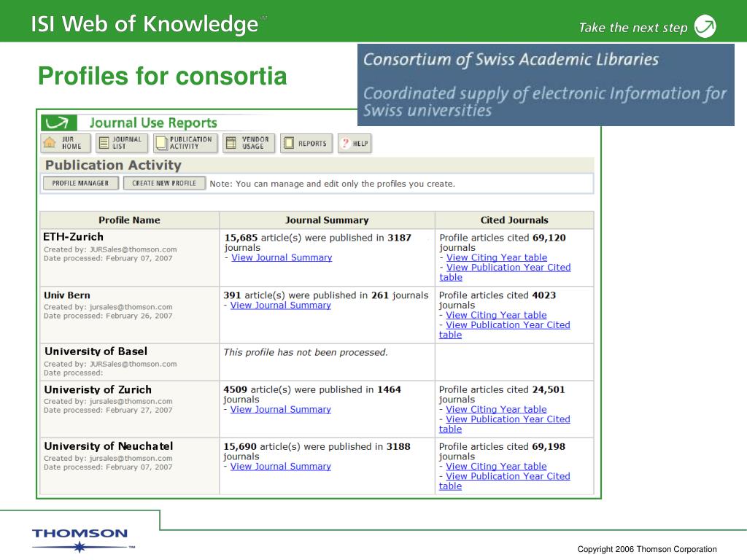Open the Profile Manager

pos(80,183)
